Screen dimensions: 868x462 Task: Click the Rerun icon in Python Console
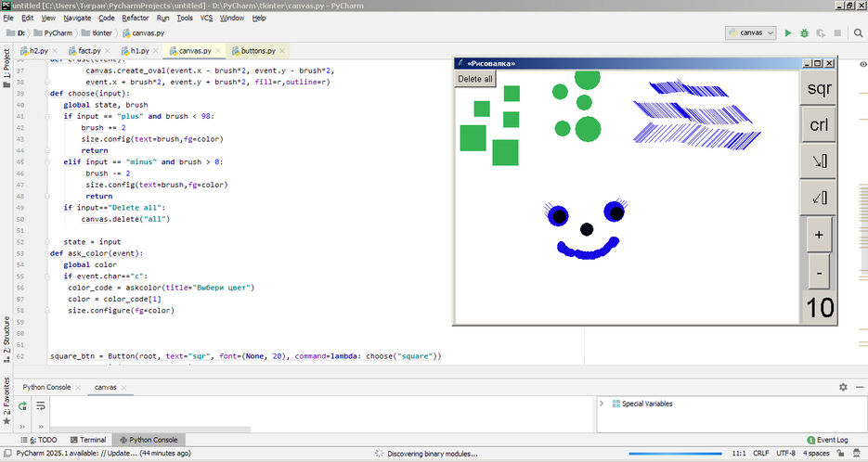[x=22, y=406]
